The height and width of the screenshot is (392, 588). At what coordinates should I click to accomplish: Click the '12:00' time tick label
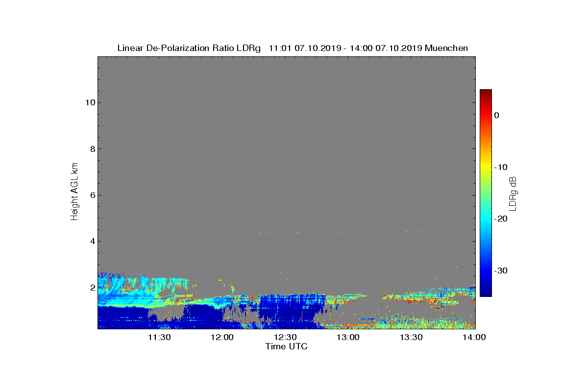(223, 337)
